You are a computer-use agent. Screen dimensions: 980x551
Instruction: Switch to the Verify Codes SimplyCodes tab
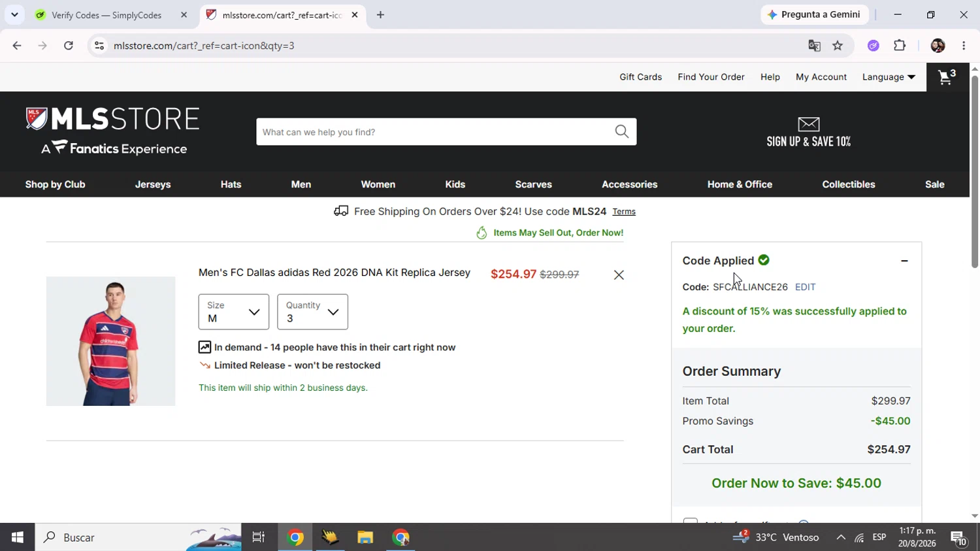click(106, 15)
